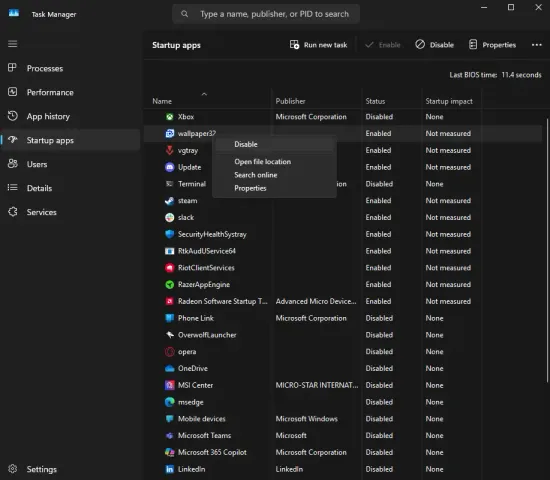This screenshot has width=550, height=480.
Task: Click Not measured in the slack row
Action: pos(448,218)
